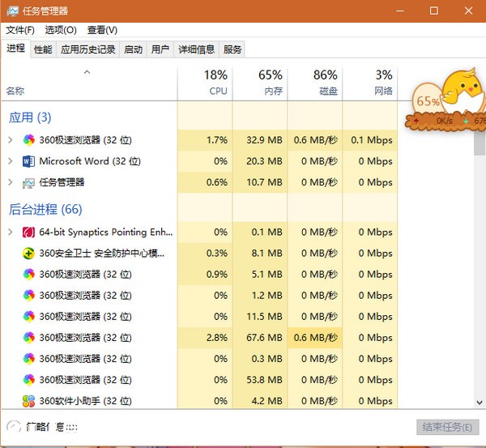Screen dimensions: 486x448
Task: Toggle 简略信息 collapse arrow at bottom left
Action: point(13,427)
